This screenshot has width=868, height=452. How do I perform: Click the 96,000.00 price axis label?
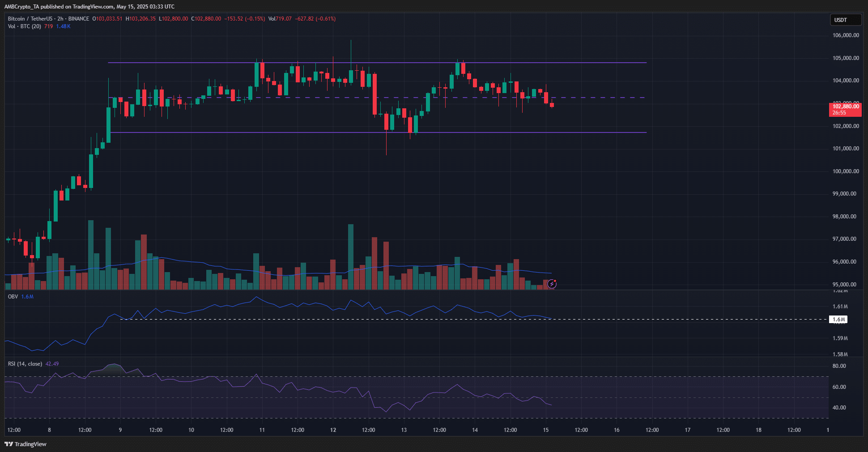[x=844, y=262]
